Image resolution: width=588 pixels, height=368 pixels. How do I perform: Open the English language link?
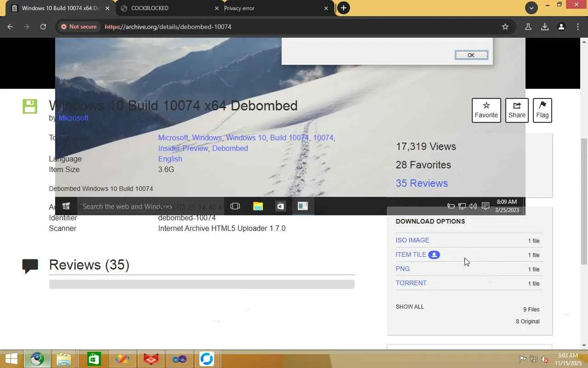[170, 159]
